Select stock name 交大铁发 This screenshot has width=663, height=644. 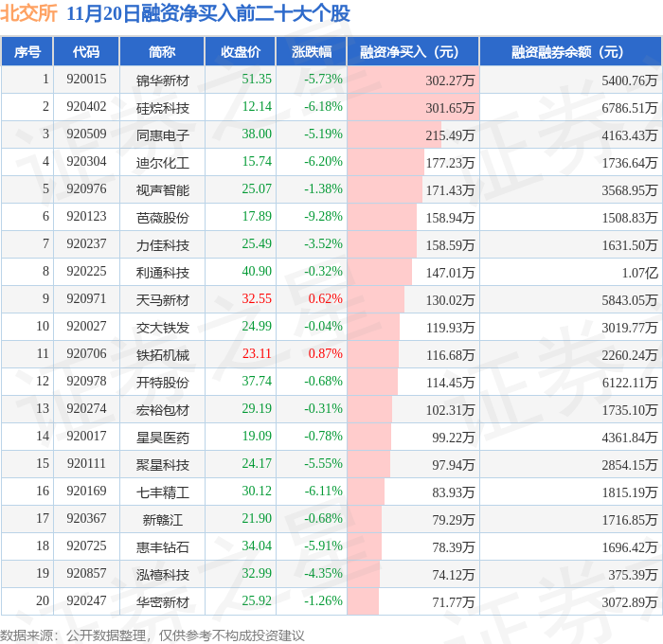point(162,328)
